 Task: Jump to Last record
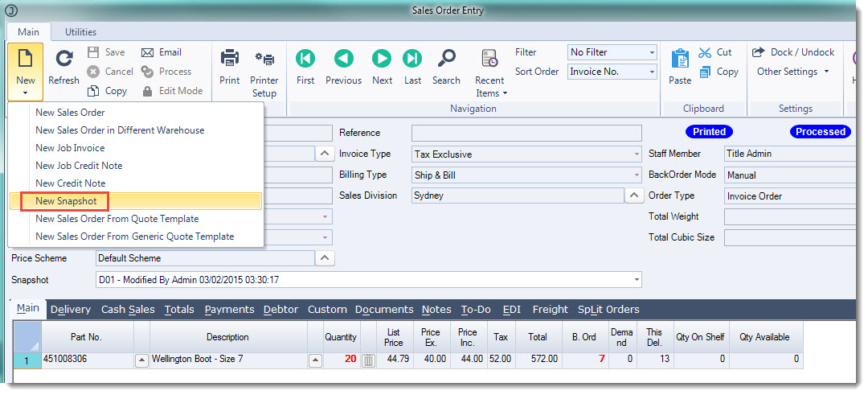coord(412,58)
